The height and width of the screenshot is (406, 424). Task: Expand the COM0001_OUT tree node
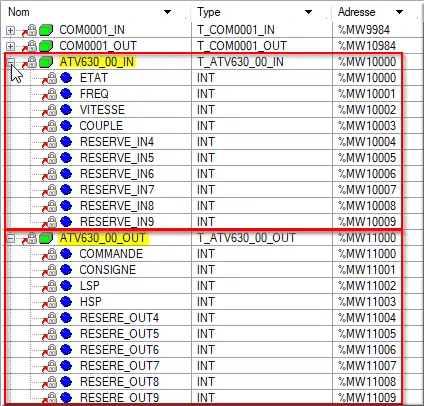pos(10,46)
